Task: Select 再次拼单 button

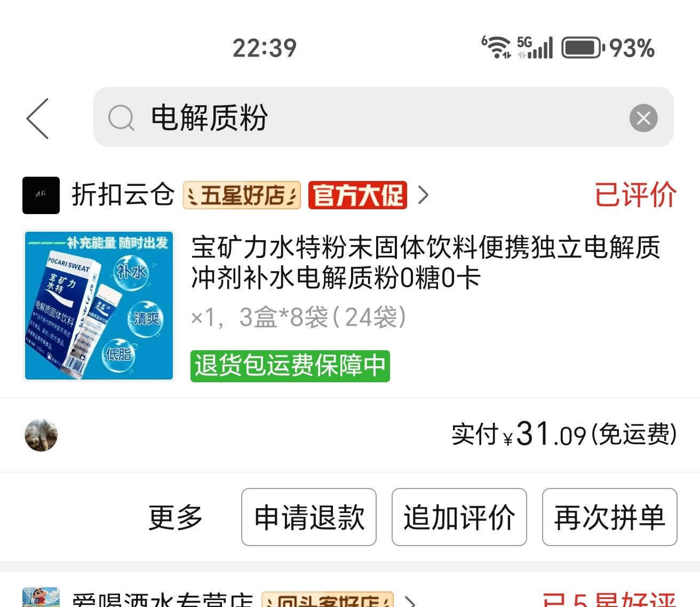Action: click(x=610, y=517)
